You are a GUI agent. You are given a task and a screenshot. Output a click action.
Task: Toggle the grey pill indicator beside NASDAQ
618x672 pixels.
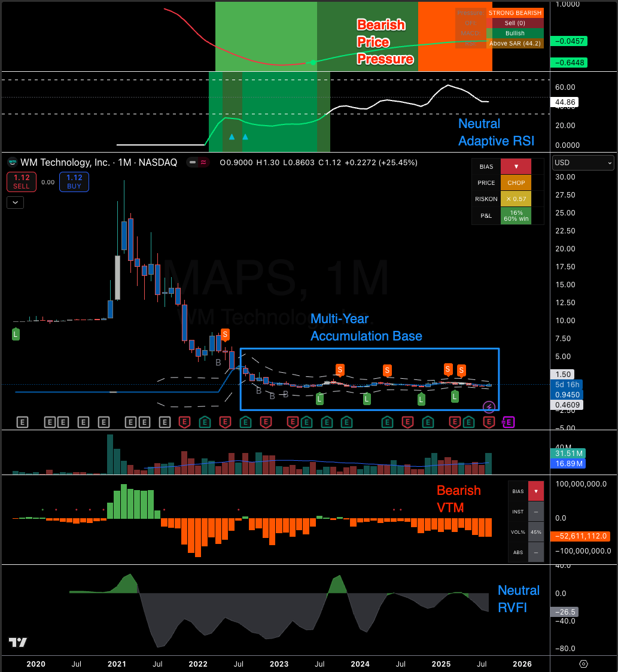click(192, 162)
